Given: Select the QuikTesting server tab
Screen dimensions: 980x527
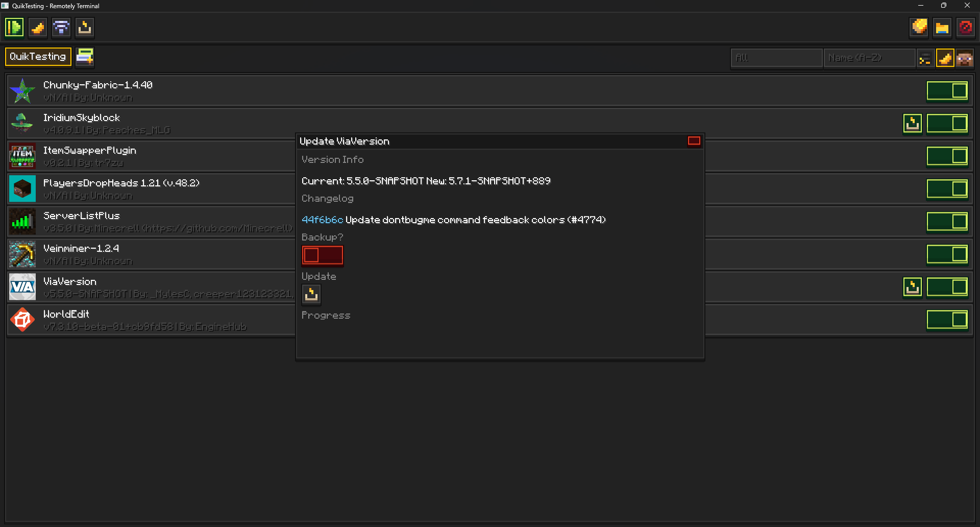Looking at the screenshot, I should pyautogui.click(x=38, y=57).
